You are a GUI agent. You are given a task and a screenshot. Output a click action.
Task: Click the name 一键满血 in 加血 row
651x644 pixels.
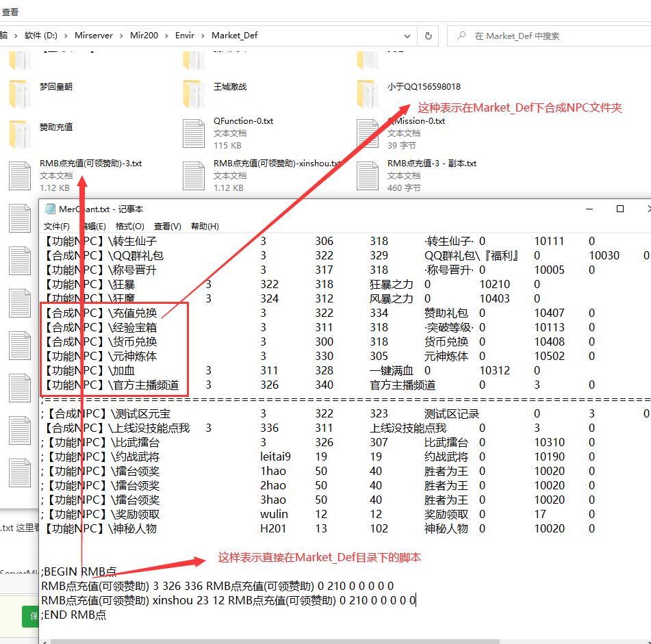click(392, 370)
